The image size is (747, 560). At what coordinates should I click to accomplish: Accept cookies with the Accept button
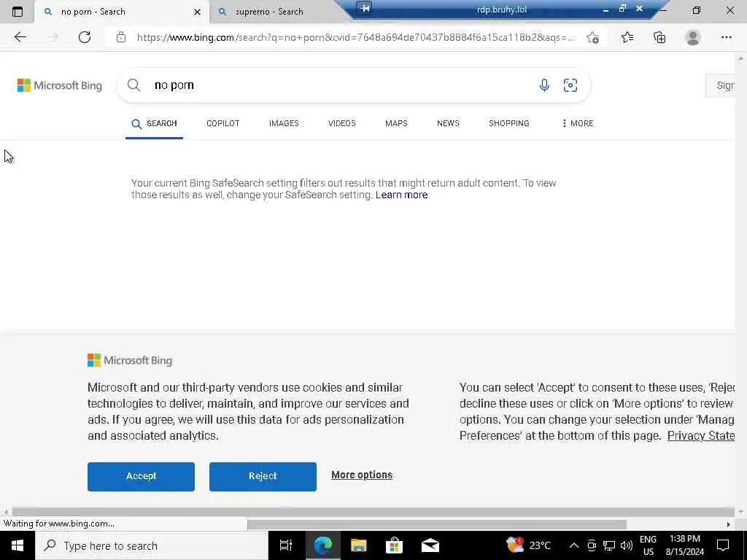141,476
